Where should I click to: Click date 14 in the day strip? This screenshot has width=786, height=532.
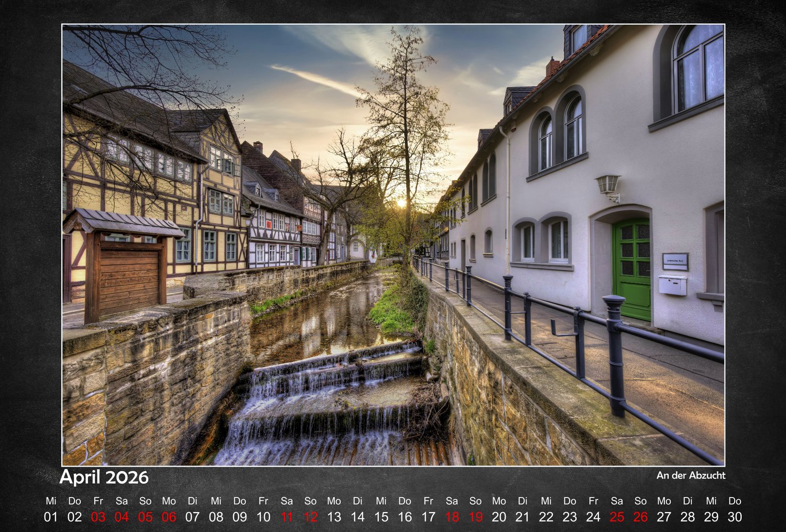point(357,517)
